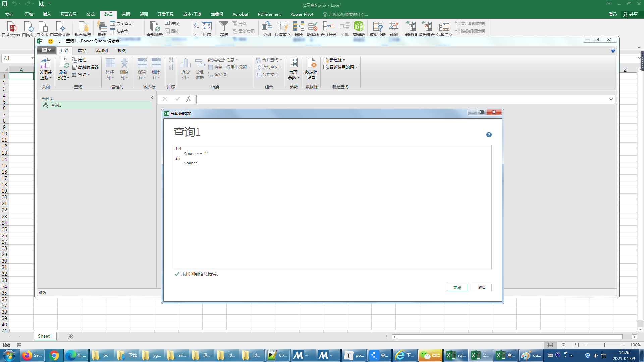
Task: Switch to Page Layout view in status bar
Action: click(563, 345)
